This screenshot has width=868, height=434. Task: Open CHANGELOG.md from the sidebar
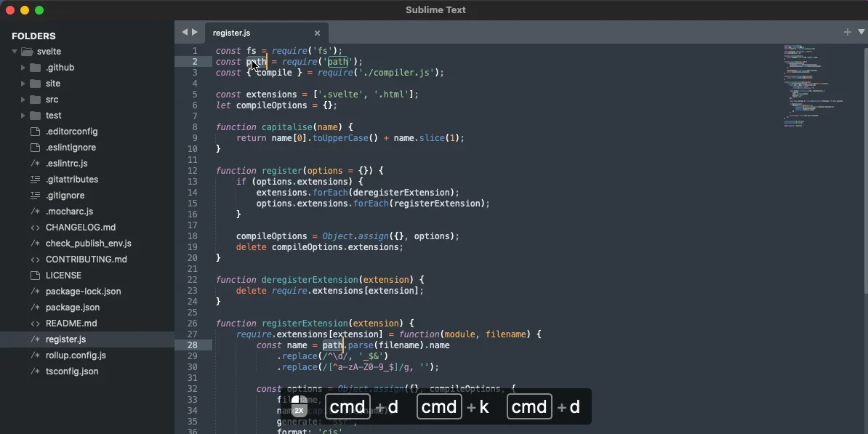(81, 228)
